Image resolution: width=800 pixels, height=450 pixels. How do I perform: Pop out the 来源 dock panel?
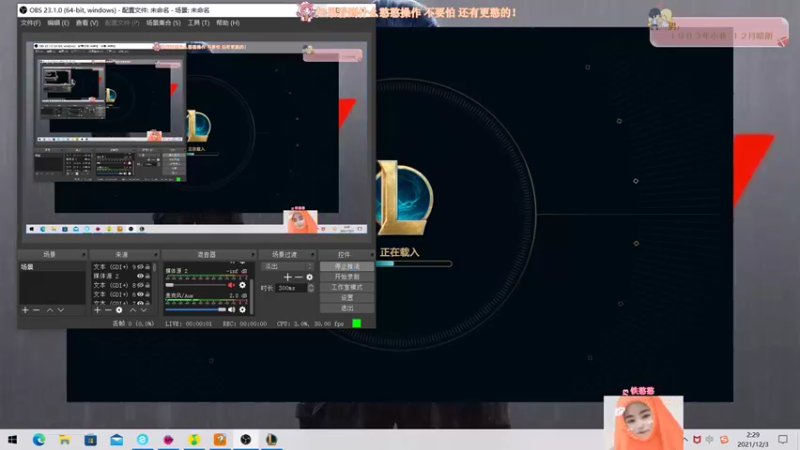(156, 254)
